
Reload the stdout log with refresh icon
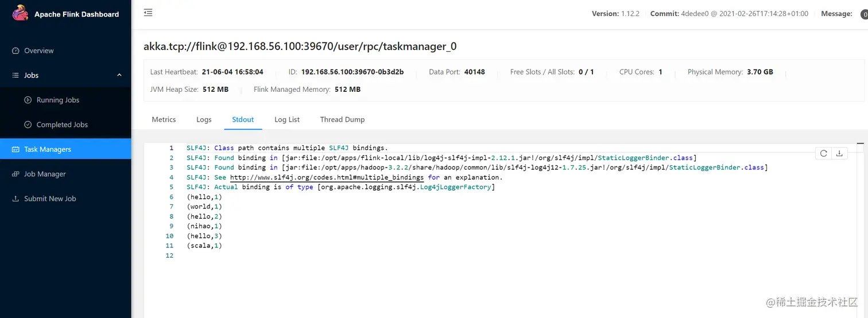[823, 153]
